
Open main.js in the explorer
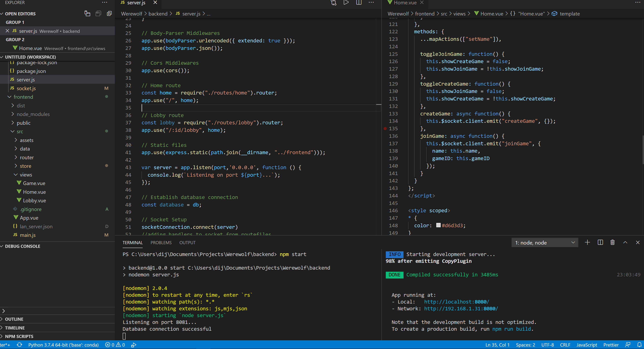pos(28,235)
